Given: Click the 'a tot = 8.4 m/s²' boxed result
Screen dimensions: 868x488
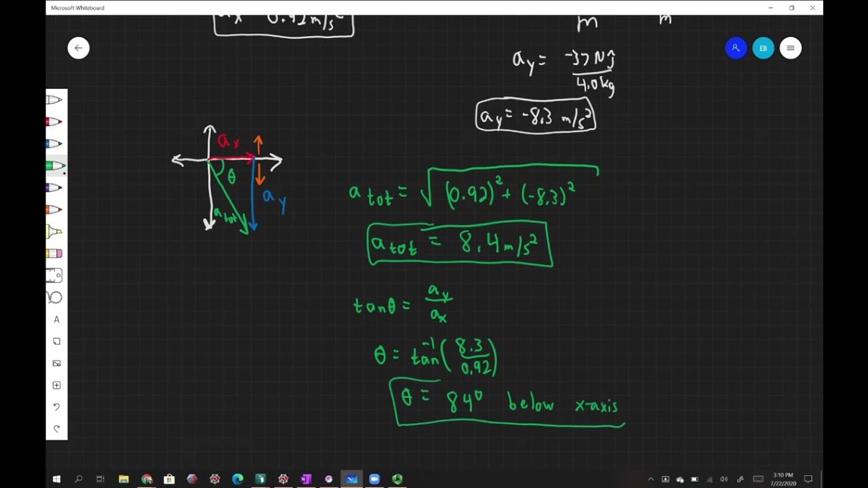Looking at the screenshot, I should coord(460,244).
